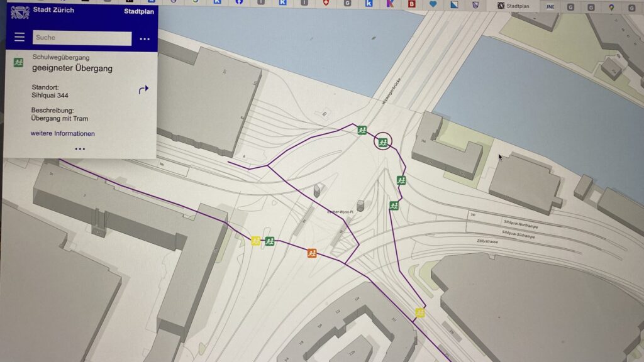The image size is (644, 362).
Task: Select the green crossing marker left of the circled one
Action: [x=362, y=130]
